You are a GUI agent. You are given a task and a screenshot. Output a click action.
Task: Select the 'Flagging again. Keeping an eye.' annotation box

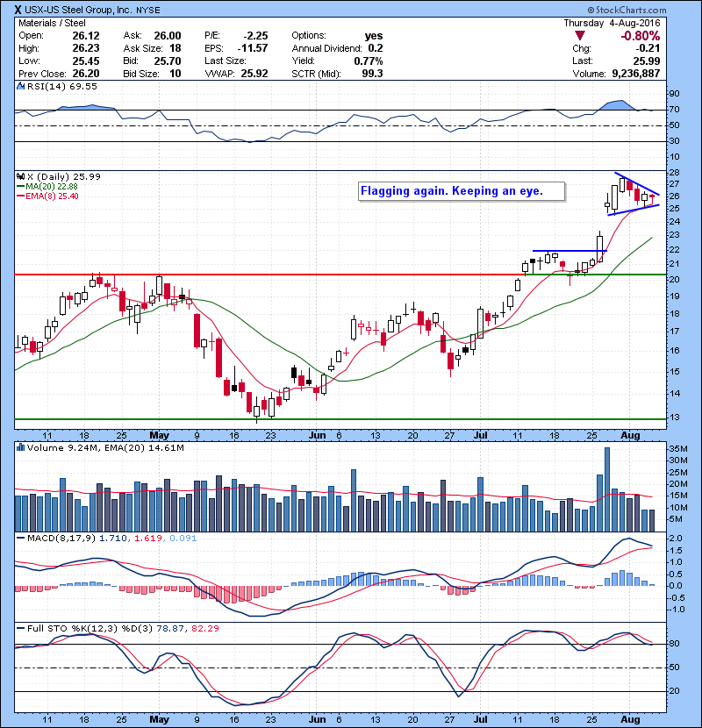tap(462, 191)
